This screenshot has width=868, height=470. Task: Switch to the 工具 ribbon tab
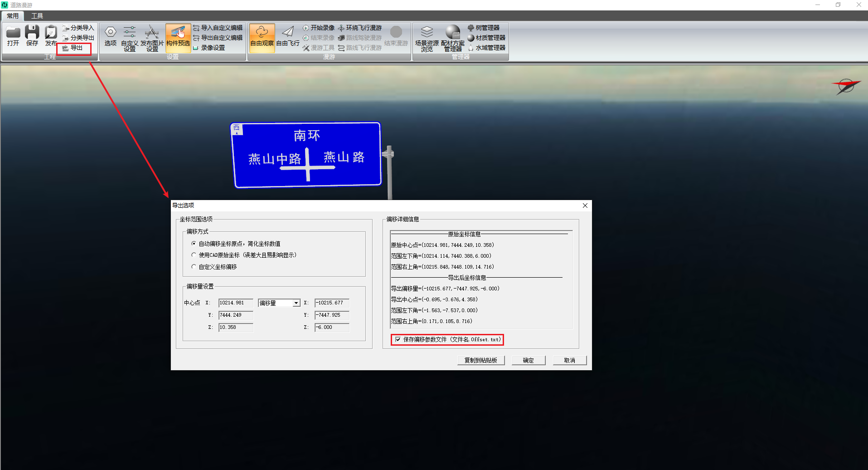click(x=37, y=16)
